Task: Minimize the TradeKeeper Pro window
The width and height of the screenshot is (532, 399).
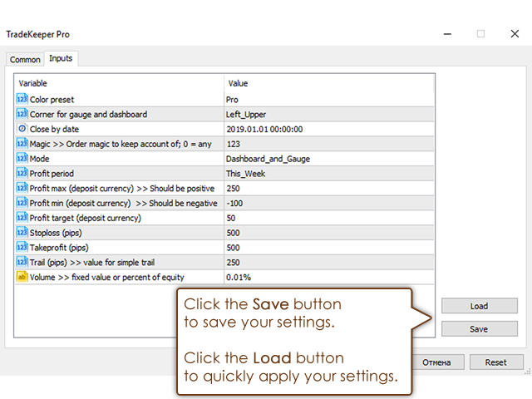Action: pos(447,34)
